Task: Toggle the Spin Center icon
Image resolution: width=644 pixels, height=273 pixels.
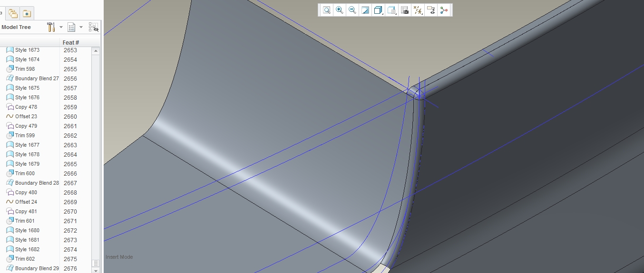Action: pos(444,10)
